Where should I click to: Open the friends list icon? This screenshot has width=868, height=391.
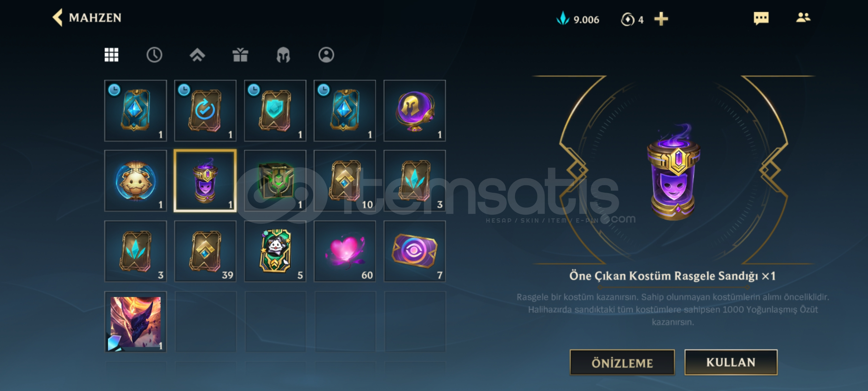coord(803,17)
